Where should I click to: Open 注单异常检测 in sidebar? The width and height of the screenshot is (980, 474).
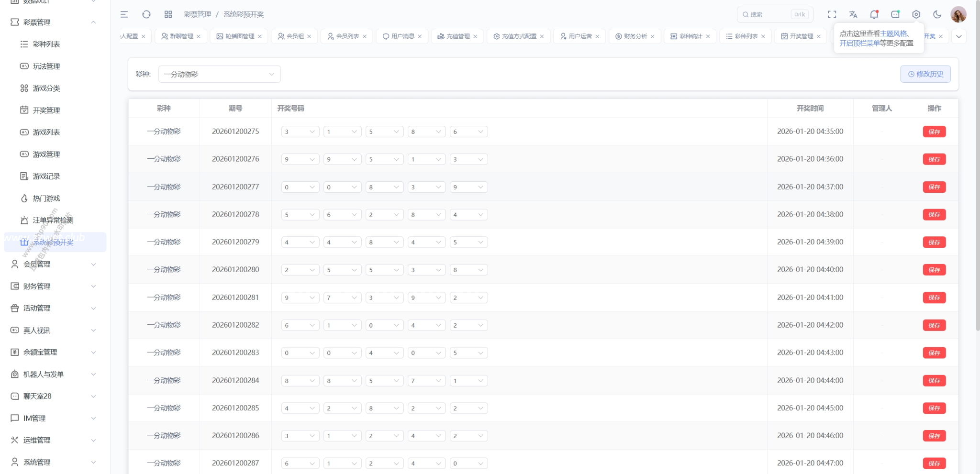click(55, 220)
